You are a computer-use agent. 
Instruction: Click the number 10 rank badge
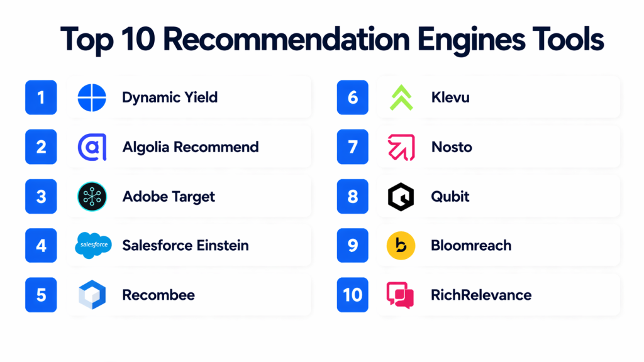click(353, 295)
